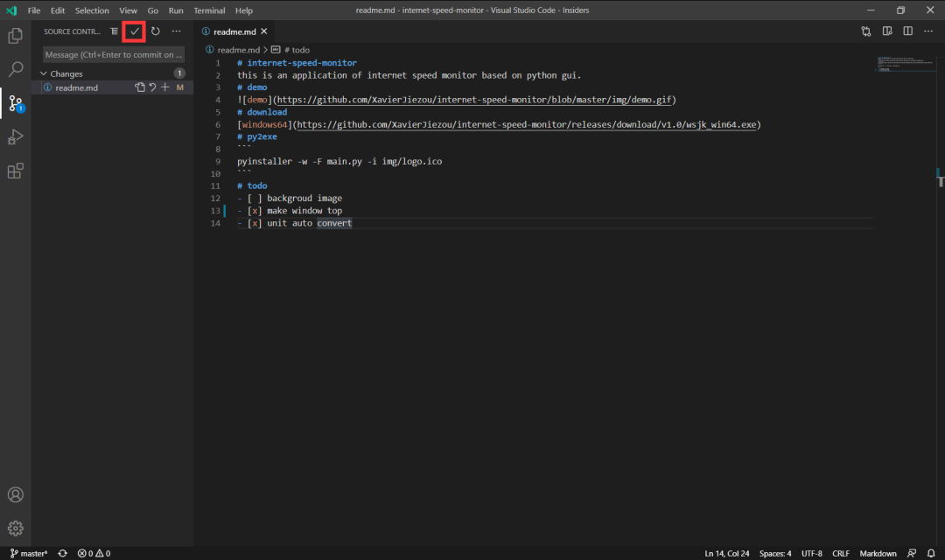This screenshot has width=945, height=560.
Task: Discard changes for readme.md
Action: point(152,87)
